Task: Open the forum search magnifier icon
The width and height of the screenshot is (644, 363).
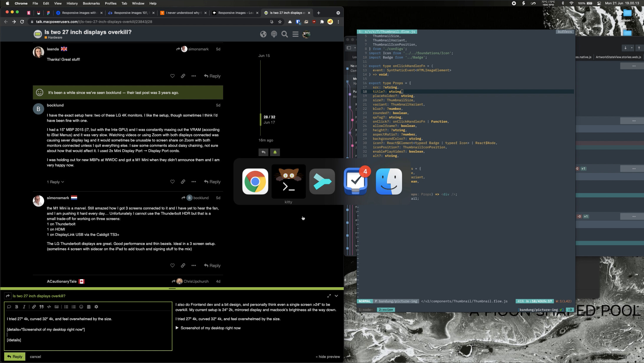Action: point(284,34)
